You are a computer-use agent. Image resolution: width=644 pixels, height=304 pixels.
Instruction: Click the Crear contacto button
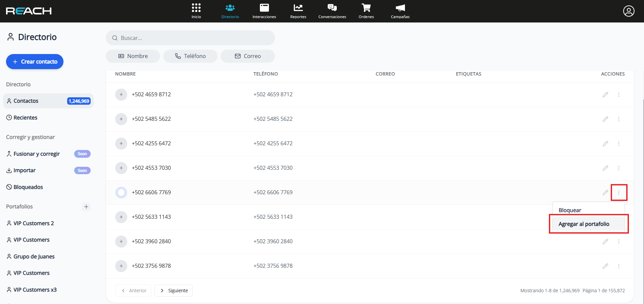tap(35, 62)
